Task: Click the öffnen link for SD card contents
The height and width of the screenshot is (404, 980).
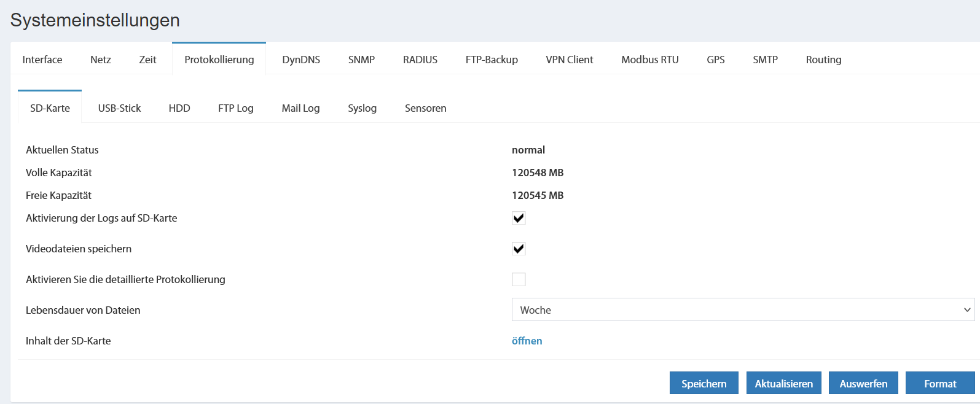Action: point(527,341)
